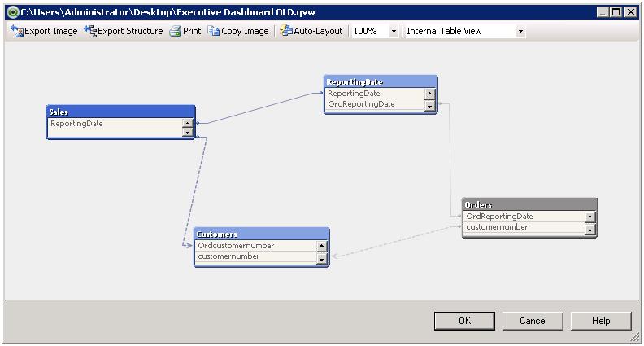Image resolution: width=644 pixels, height=346 pixels.
Task: Click Customers table scroll up arrow
Action: pyautogui.click(x=321, y=246)
